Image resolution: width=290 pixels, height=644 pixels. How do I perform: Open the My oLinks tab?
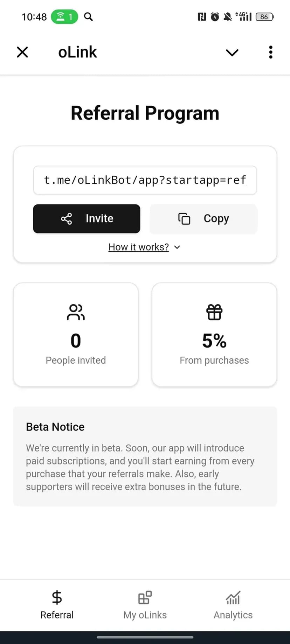[x=145, y=605]
